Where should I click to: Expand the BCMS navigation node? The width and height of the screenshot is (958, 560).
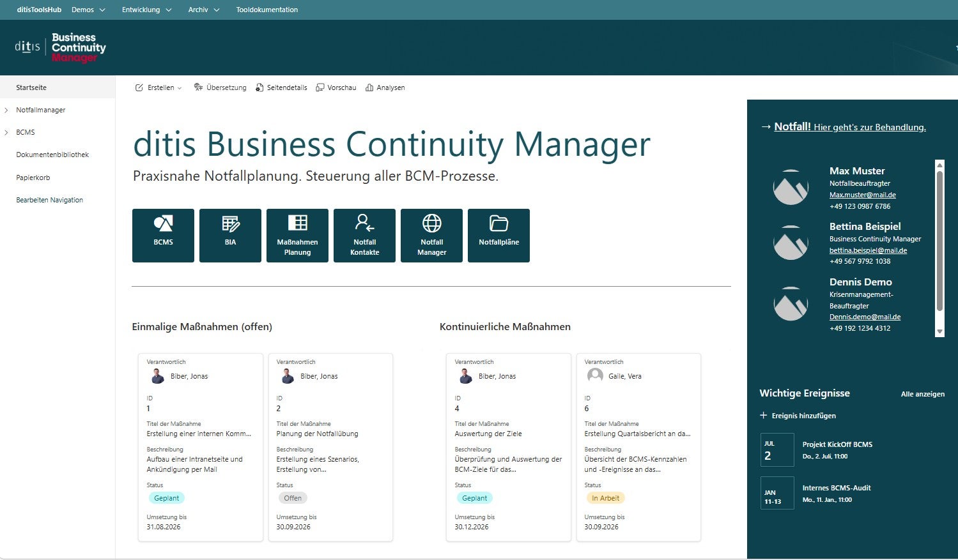click(6, 132)
